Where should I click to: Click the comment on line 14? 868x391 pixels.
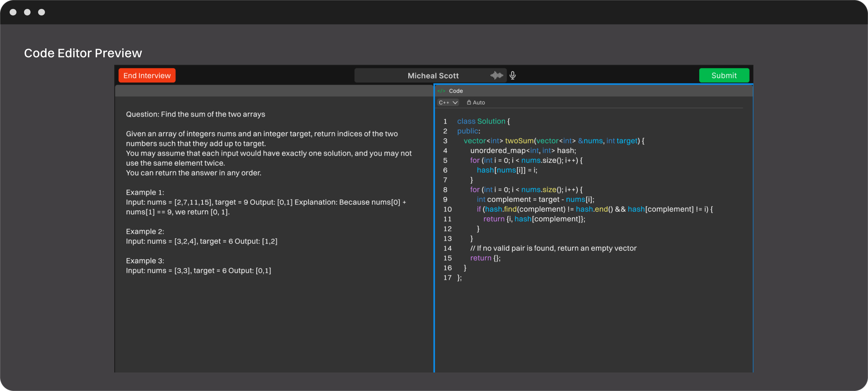(x=553, y=248)
